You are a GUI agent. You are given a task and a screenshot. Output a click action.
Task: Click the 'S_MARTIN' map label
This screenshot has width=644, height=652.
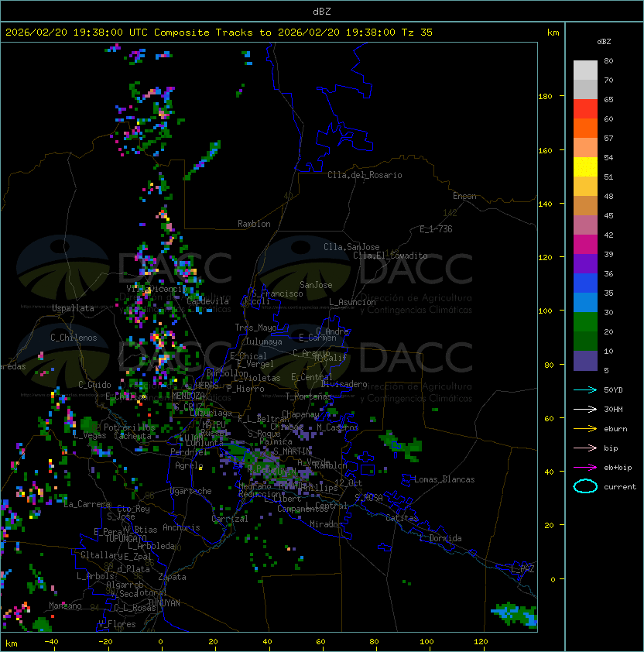(x=292, y=451)
